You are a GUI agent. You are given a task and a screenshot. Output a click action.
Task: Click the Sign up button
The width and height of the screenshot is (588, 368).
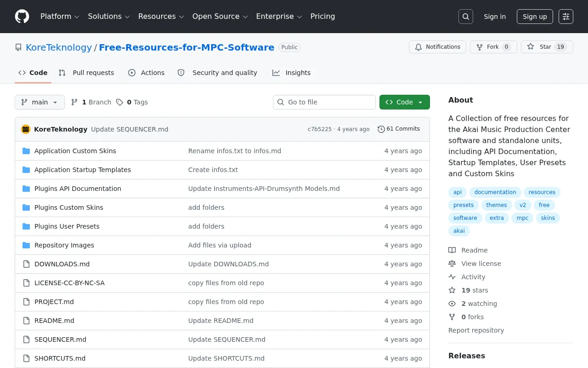535,17
